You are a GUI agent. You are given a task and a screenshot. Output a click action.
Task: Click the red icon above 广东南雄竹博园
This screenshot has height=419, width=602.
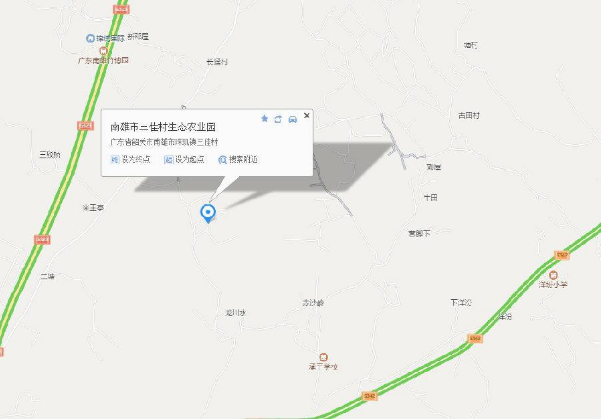[x=103, y=51]
